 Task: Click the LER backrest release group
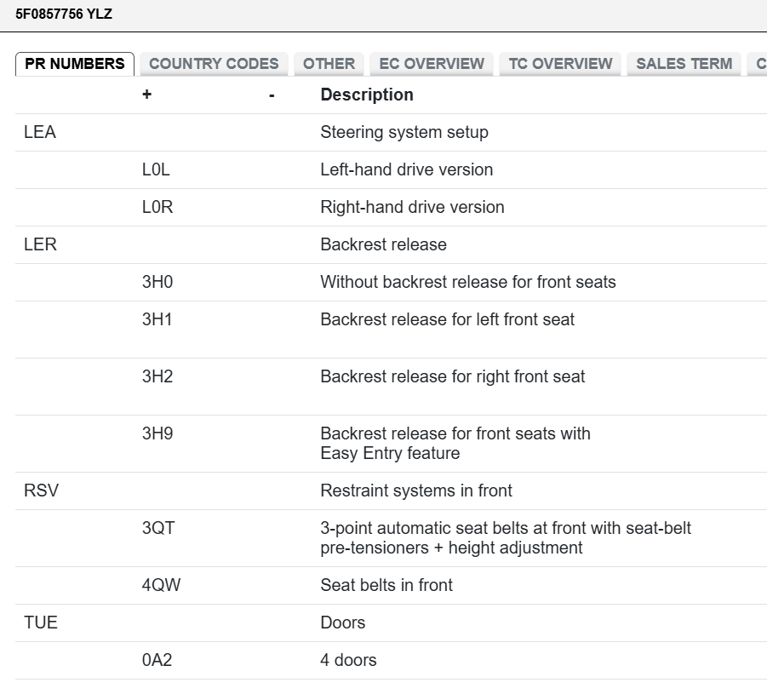40,245
